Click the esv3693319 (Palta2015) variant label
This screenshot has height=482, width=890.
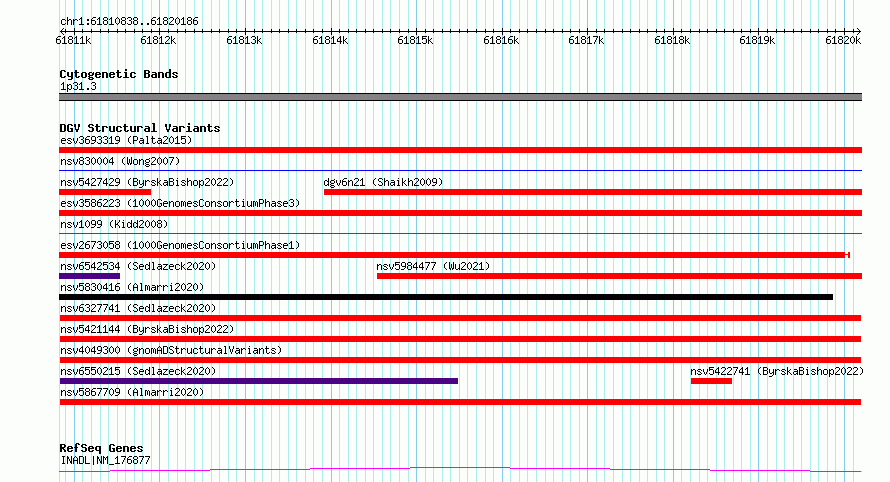(126, 140)
